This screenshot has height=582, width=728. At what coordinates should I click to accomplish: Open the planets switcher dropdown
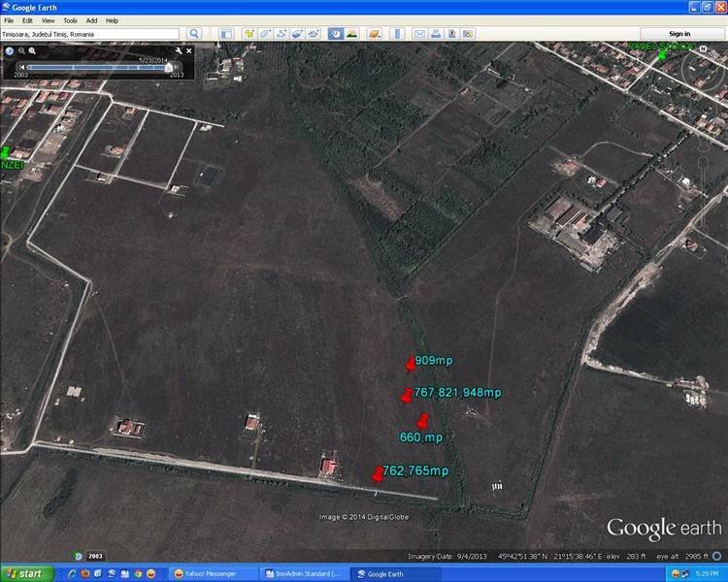tap(375, 34)
